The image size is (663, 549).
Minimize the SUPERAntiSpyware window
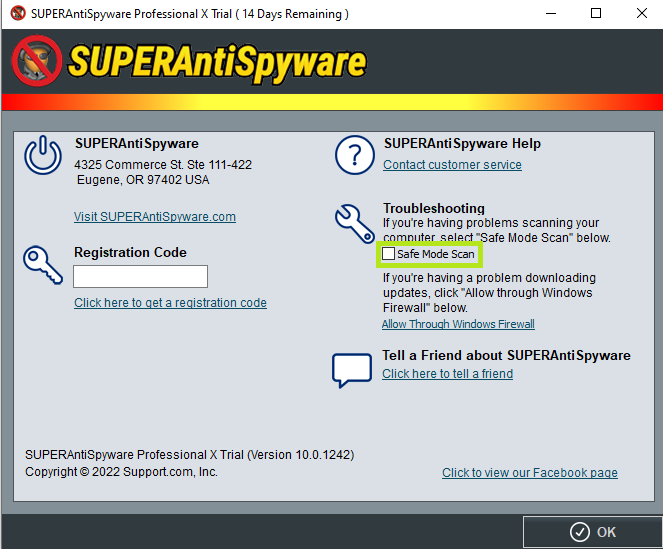click(551, 14)
